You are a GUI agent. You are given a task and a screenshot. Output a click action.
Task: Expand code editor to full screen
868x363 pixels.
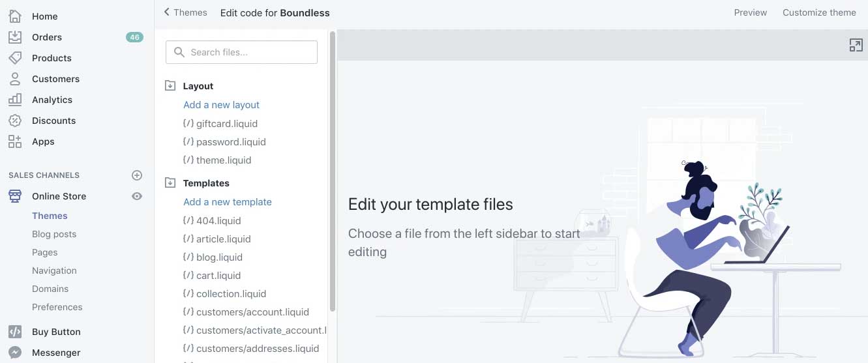(856, 45)
